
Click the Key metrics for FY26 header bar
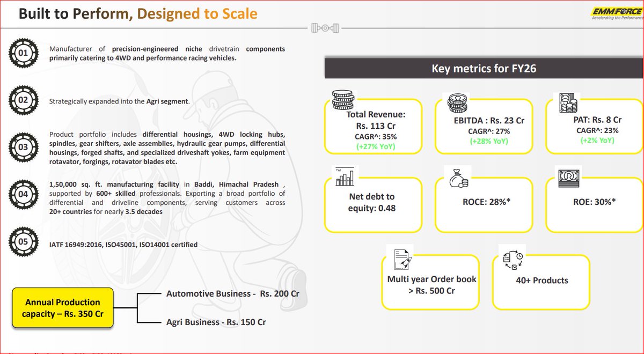pos(484,69)
